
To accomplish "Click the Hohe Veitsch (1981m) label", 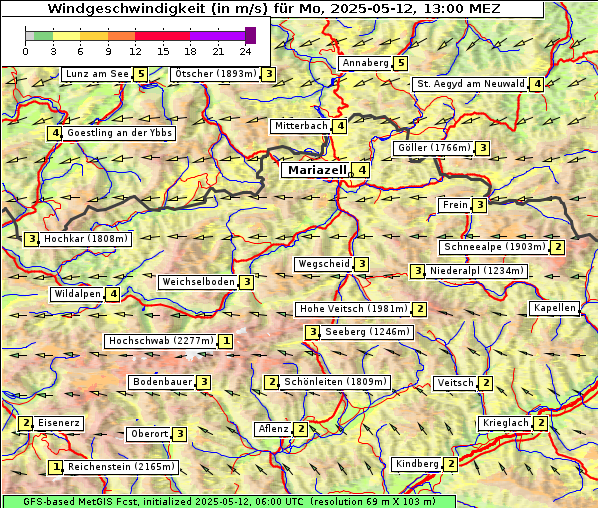I will tap(354, 309).
